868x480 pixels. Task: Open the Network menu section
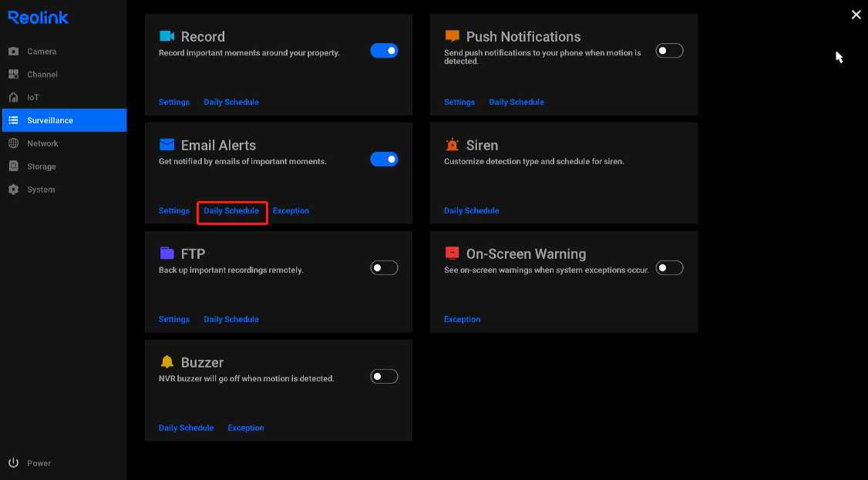(64, 143)
